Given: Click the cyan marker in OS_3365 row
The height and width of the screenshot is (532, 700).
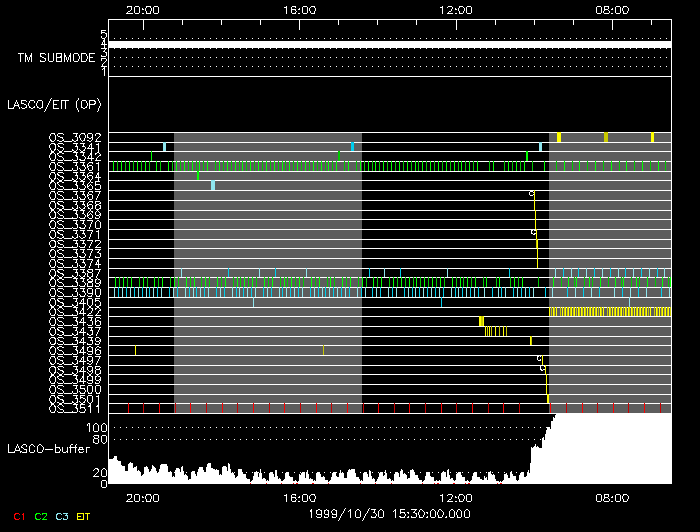Looking at the screenshot, I should [x=212, y=185].
